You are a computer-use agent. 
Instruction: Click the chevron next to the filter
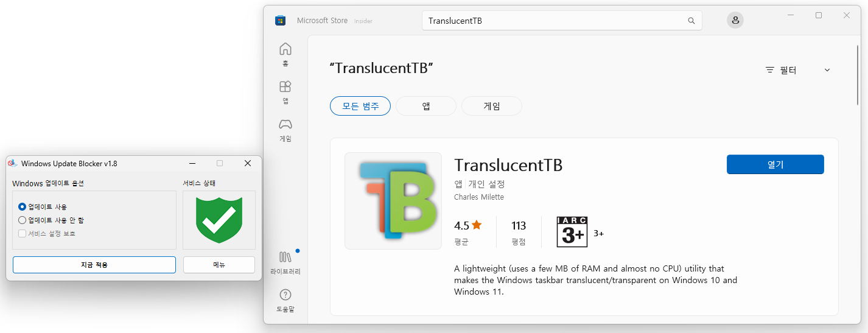pyautogui.click(x=827, y=70)
